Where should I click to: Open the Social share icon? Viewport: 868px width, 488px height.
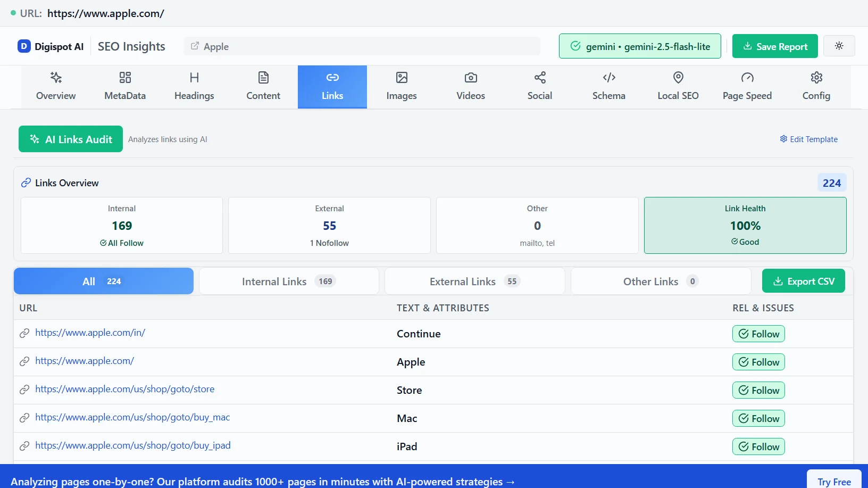coord(539,78)
